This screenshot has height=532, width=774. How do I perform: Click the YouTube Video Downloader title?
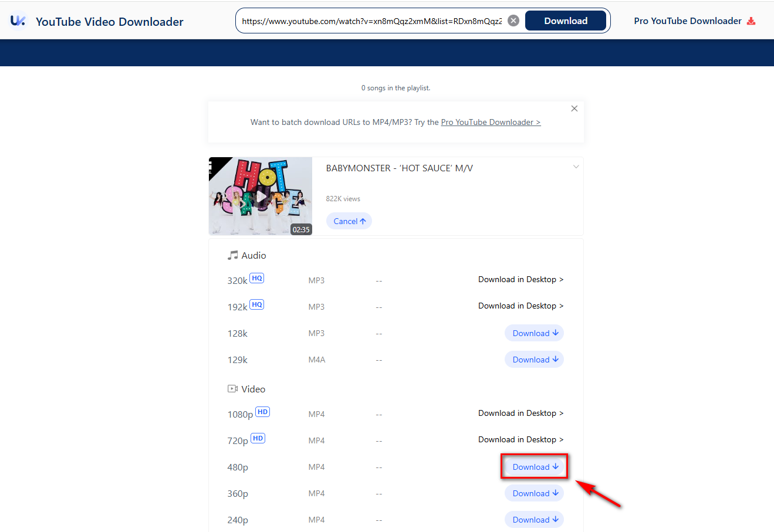click(x=110, y=22)
